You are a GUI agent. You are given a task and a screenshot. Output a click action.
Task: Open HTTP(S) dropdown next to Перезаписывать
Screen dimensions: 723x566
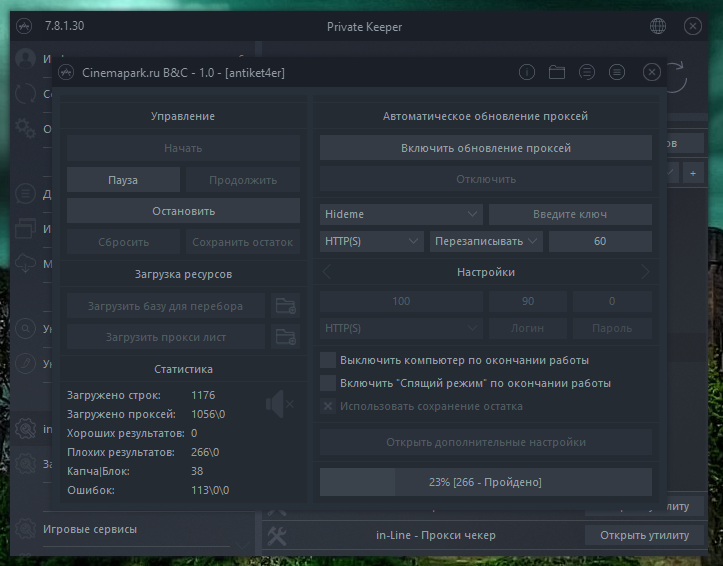(372, 241)
